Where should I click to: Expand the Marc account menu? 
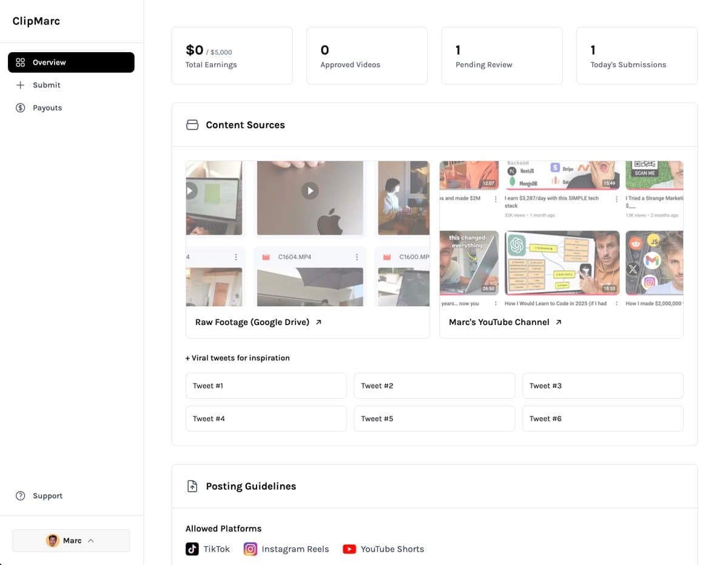coord(71,541)
